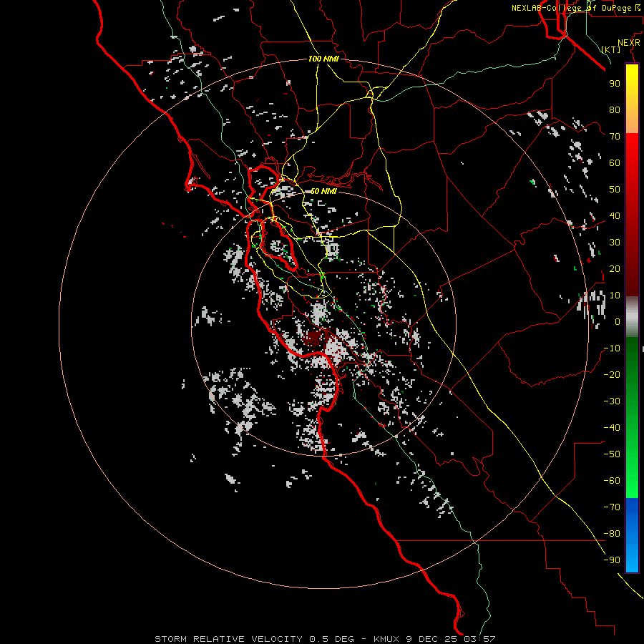644x644 pixels.
Task: Click the -30 value on the velocity scale
Action: 612,401
